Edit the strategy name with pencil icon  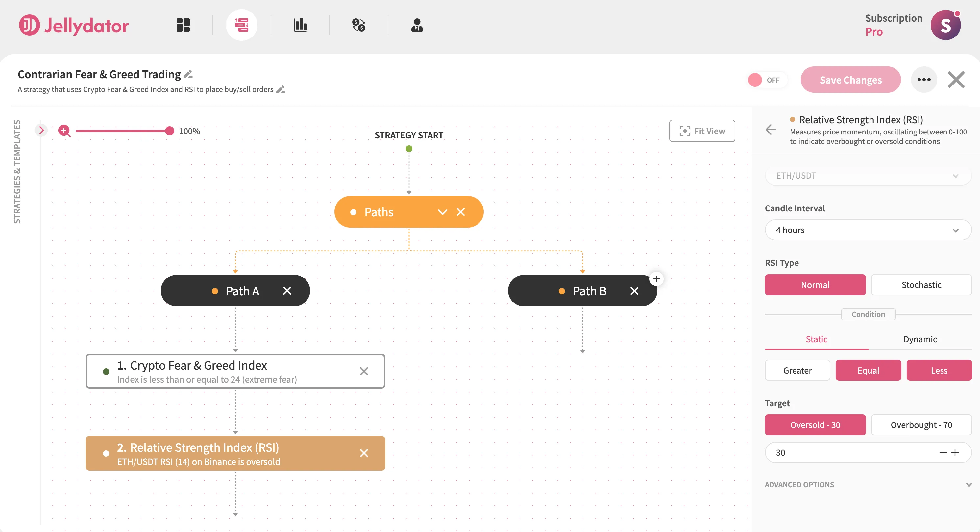pos(188,74)
